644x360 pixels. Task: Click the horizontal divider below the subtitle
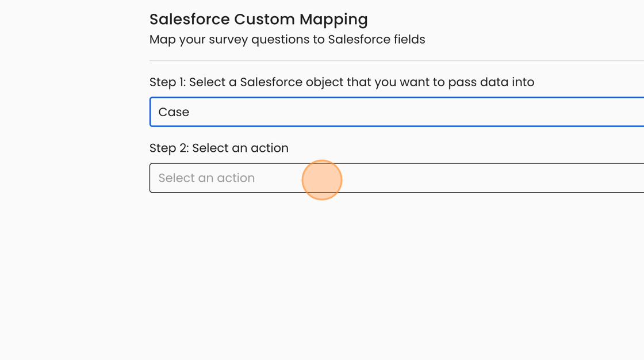(397, 60)
